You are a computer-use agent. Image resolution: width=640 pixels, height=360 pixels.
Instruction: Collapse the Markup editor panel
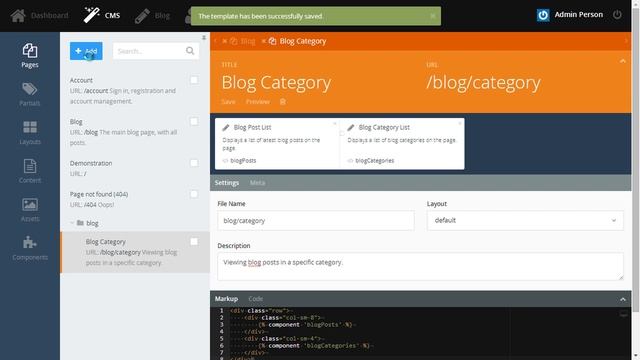tap(622, 299)
